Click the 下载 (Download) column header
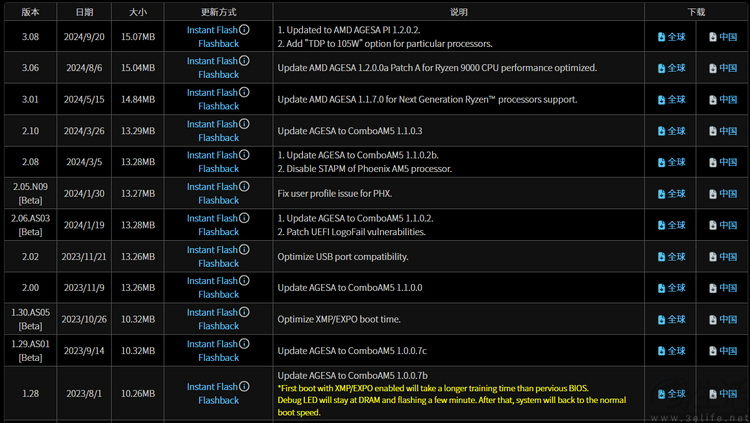 696,12
